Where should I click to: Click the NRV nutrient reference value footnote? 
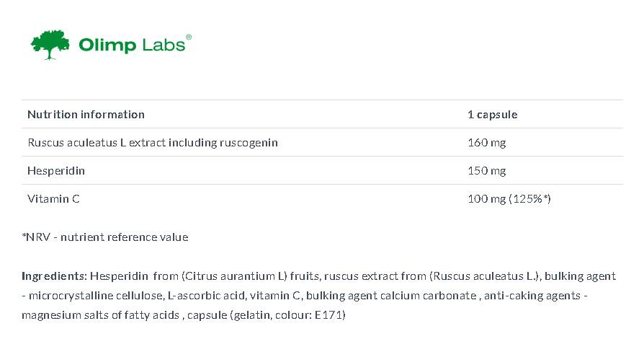coord(104,237)
